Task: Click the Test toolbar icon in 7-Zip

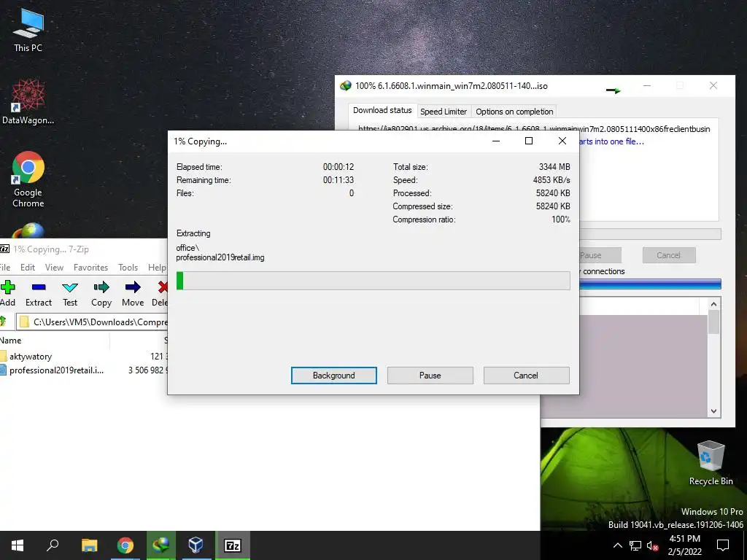Action: click(70, 287)
